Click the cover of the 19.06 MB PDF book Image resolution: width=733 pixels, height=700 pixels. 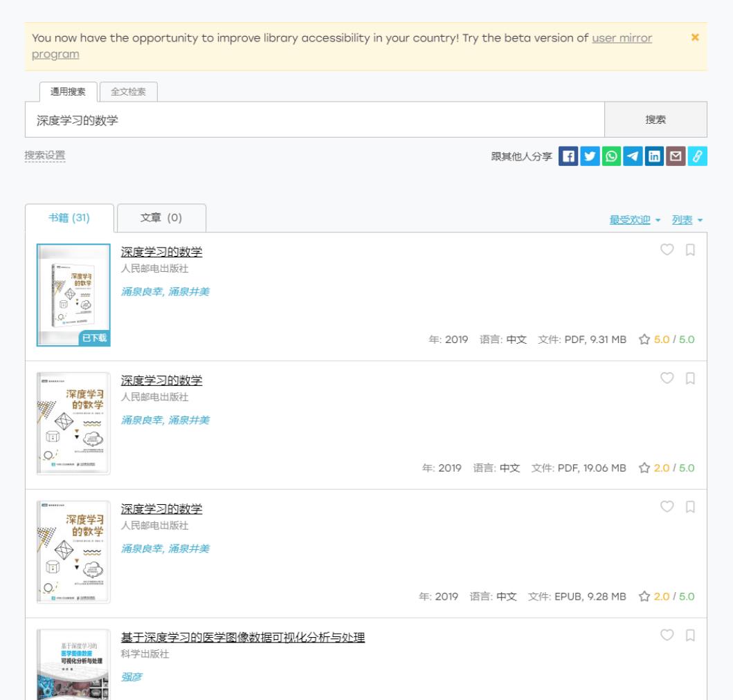pos(73,423)
